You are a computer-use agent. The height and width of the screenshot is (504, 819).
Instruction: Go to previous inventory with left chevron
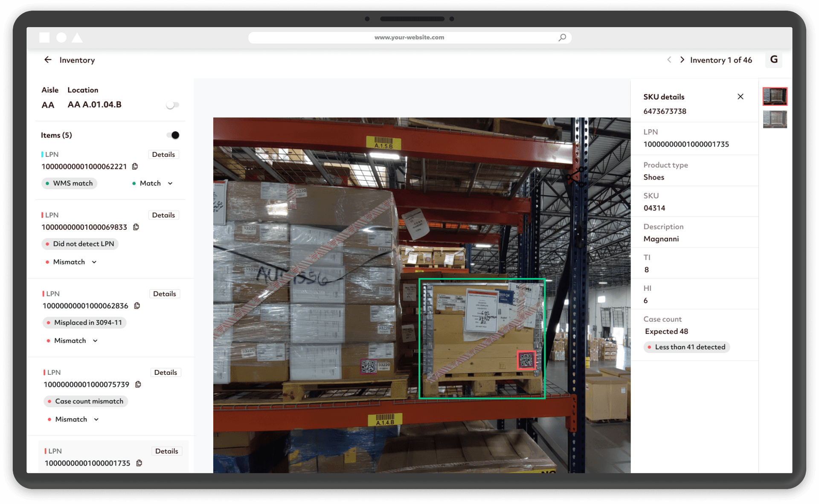tap(669, 60)
